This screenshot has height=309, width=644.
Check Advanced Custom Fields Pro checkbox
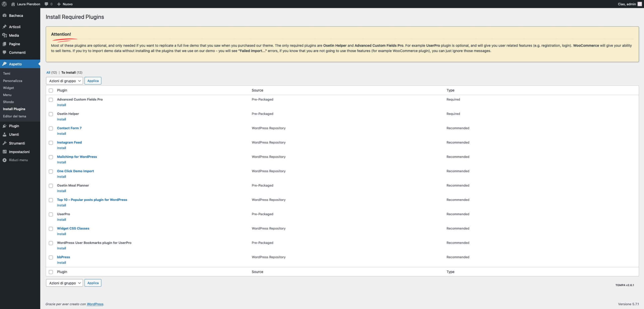click(51, 100)
